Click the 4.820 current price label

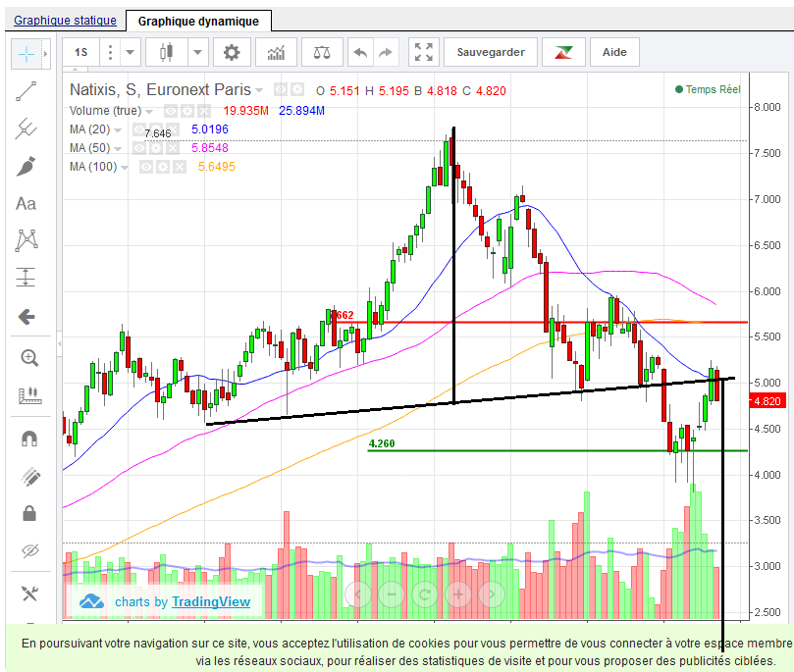tap(767, 401)
